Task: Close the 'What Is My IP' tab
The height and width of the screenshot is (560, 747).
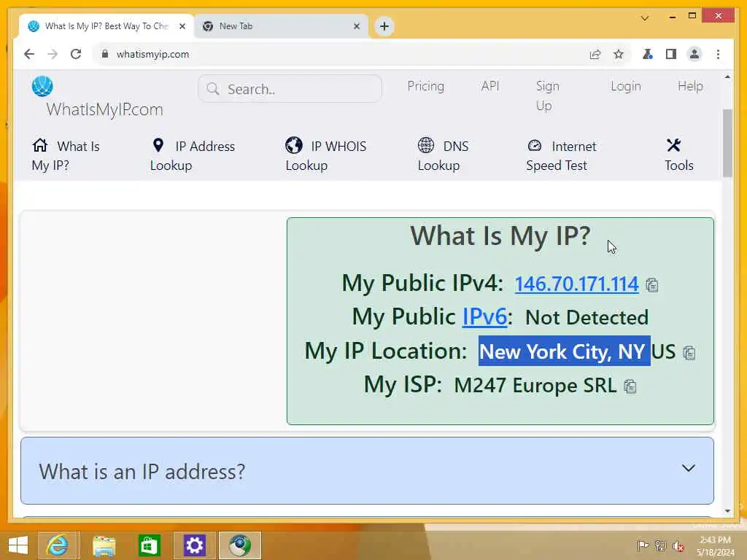Action: coord(182,26)
